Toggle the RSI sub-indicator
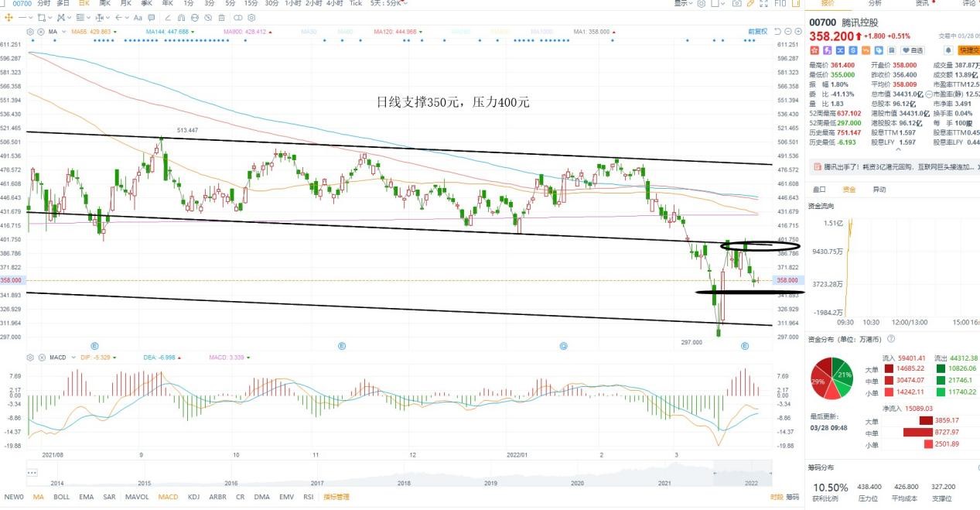The height and width of the screenshot is (510, 980). tap(308, 497)
